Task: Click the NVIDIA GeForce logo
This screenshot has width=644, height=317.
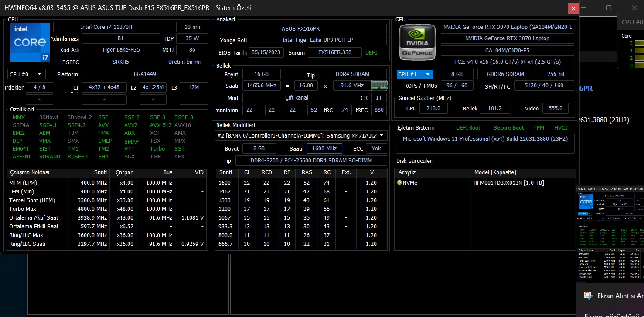Action: tap(417, 43)
